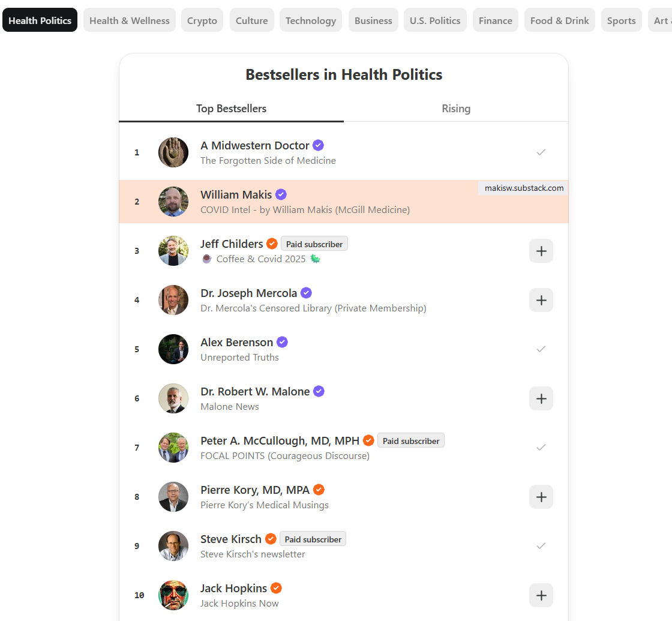Viewport: 672px width, 621px height.
Task: Select the Food & Drink category
Action: (x=559, y=20)
